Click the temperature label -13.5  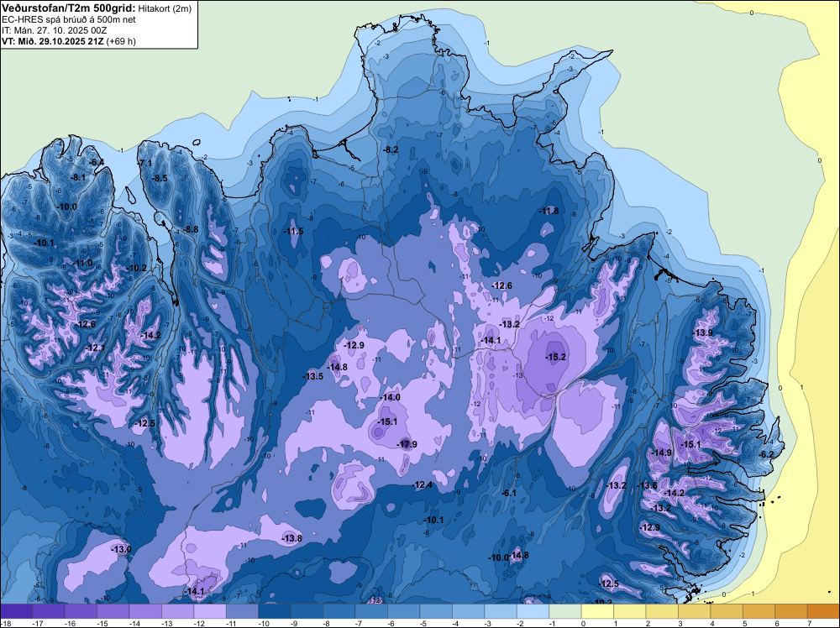[x=313, y=376]
